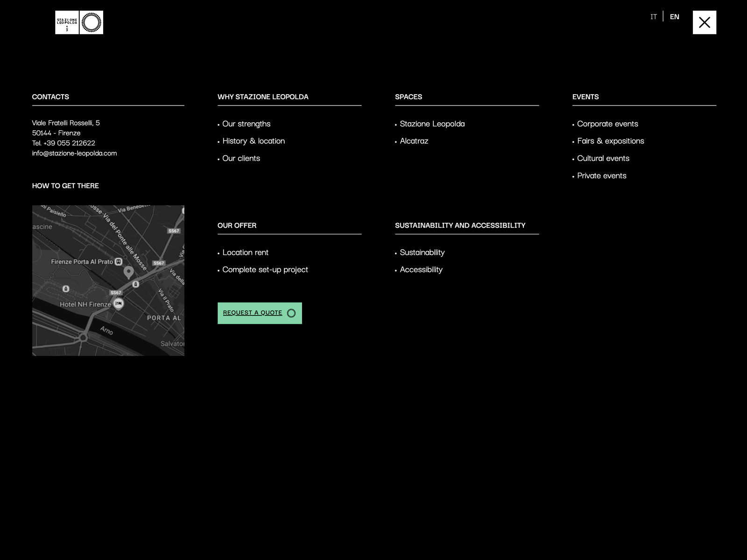Click the phone number +39 055 212622
The image size is (747, 560).
[69, 143]
